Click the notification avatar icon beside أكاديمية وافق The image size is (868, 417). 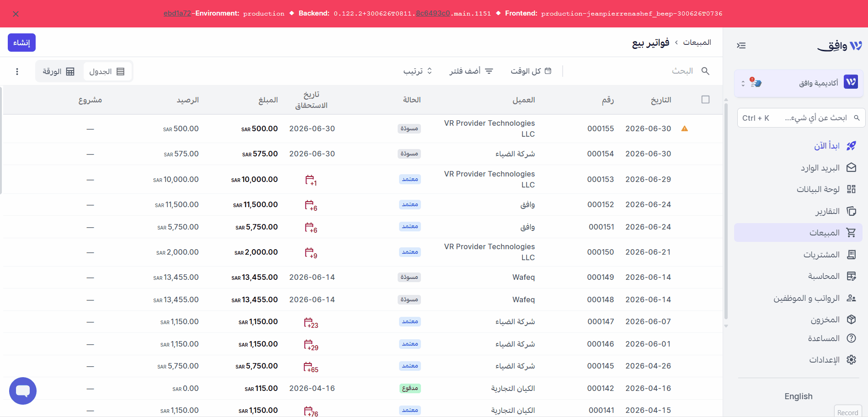(756, 83)
